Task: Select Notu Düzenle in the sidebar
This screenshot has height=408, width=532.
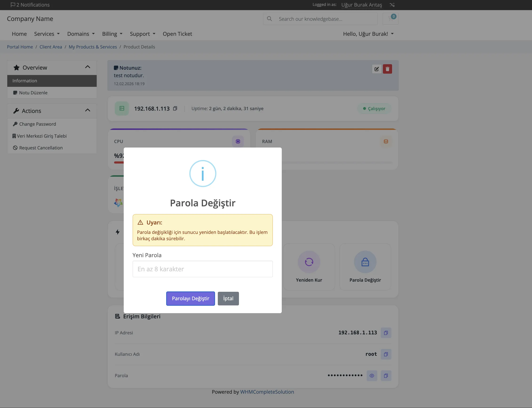Action: pos(52,92)
